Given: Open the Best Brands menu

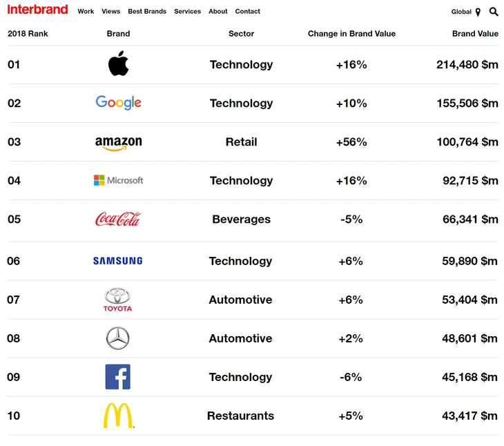Looking at the screenshot, I should point(147,12).
